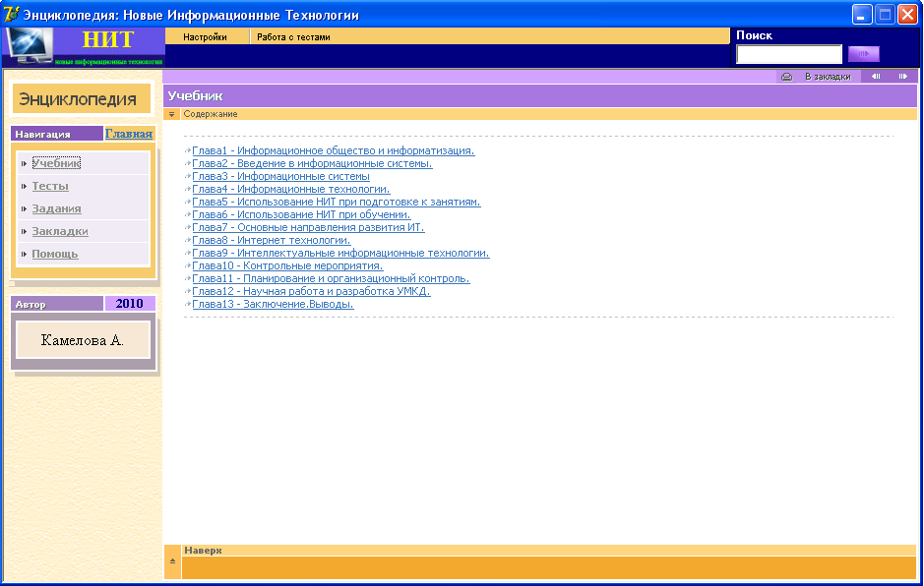Open Глава12 Научная работа и разработка УМКД

click(x=311, y=292)
